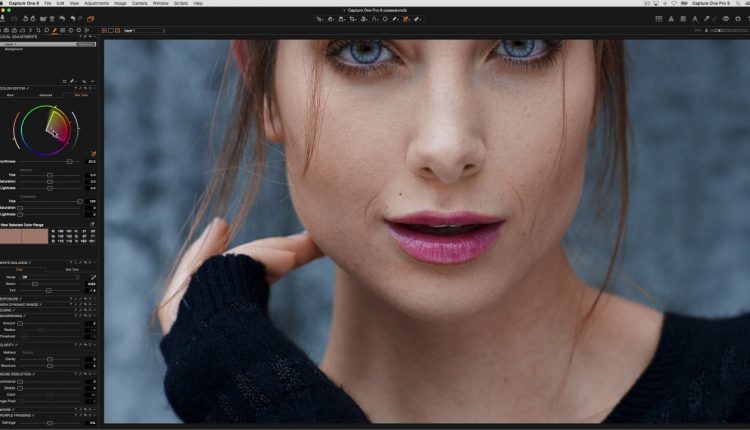Collapse the Clarity tool section

point(8,345)
